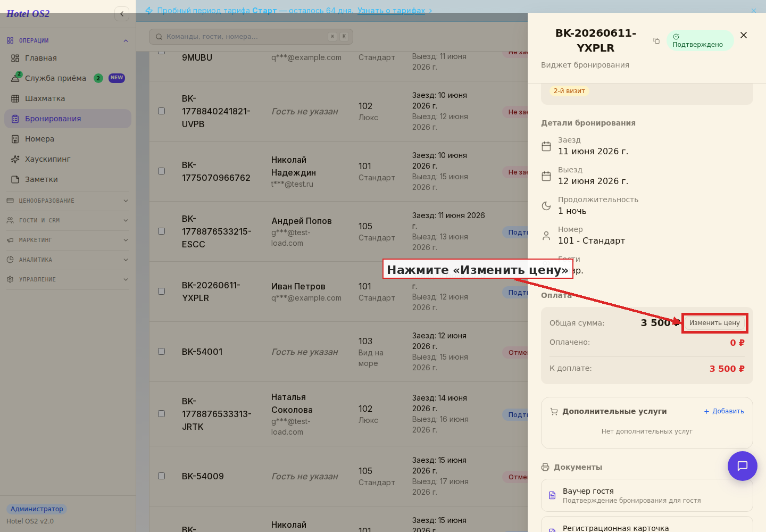
Task: Collapse the Операции sidebar group
Action: [68, 40]
